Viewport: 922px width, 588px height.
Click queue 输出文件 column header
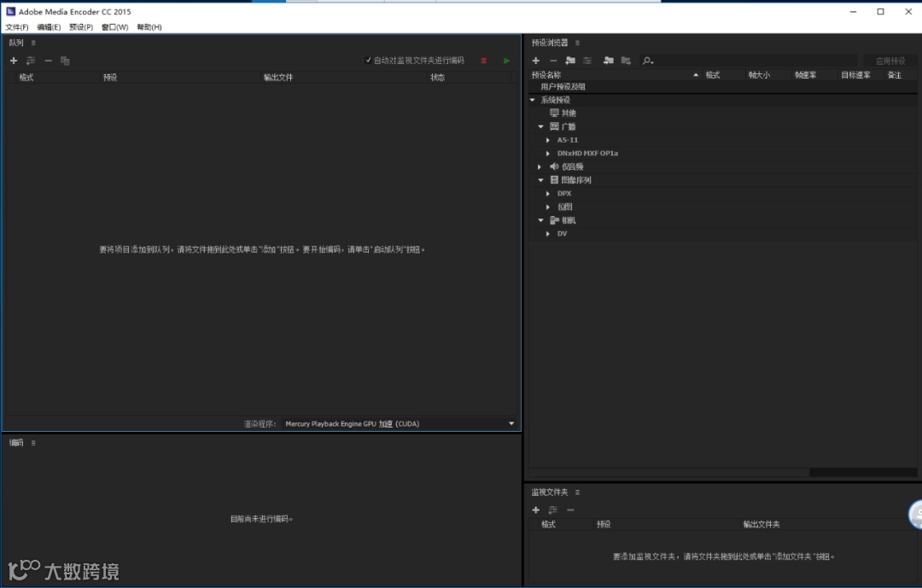(x=278, y=77)
